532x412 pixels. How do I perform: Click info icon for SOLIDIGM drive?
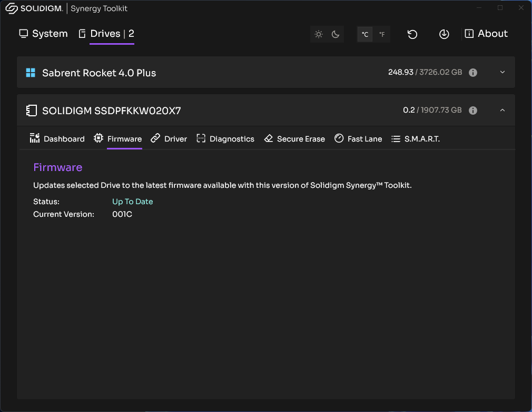point(473,110)
